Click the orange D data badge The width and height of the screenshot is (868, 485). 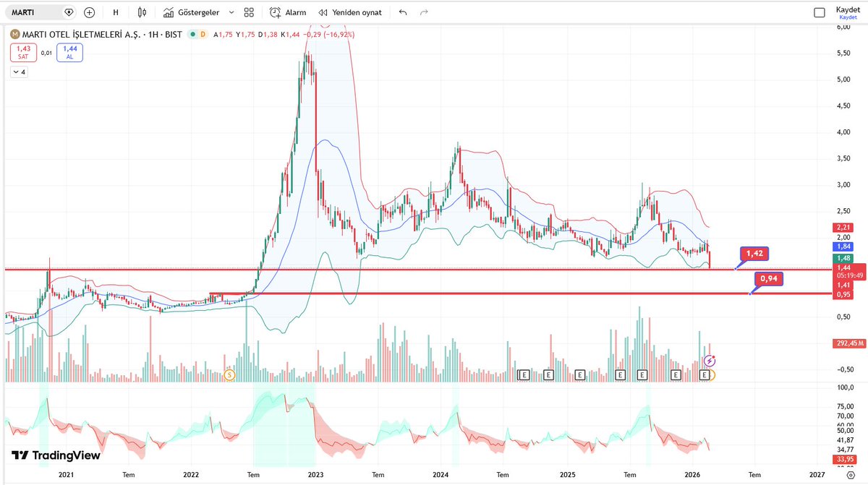(x=203, y=34)
